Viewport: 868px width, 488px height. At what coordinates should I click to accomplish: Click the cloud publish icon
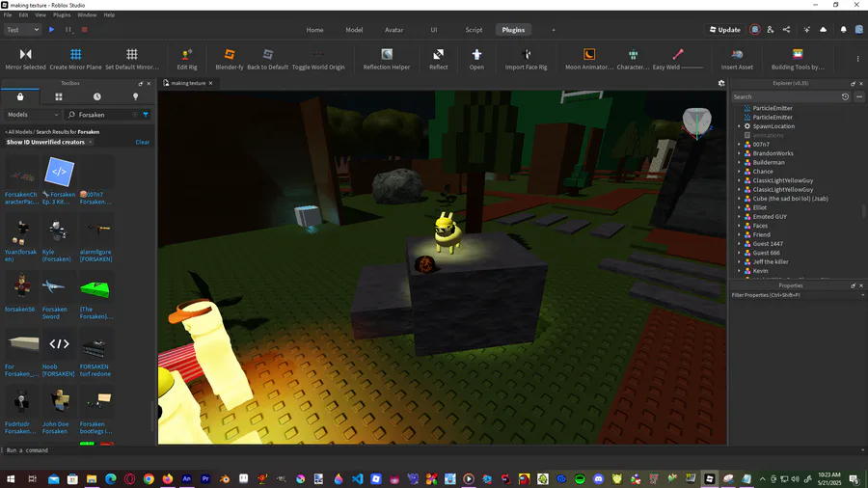[824, 30]
